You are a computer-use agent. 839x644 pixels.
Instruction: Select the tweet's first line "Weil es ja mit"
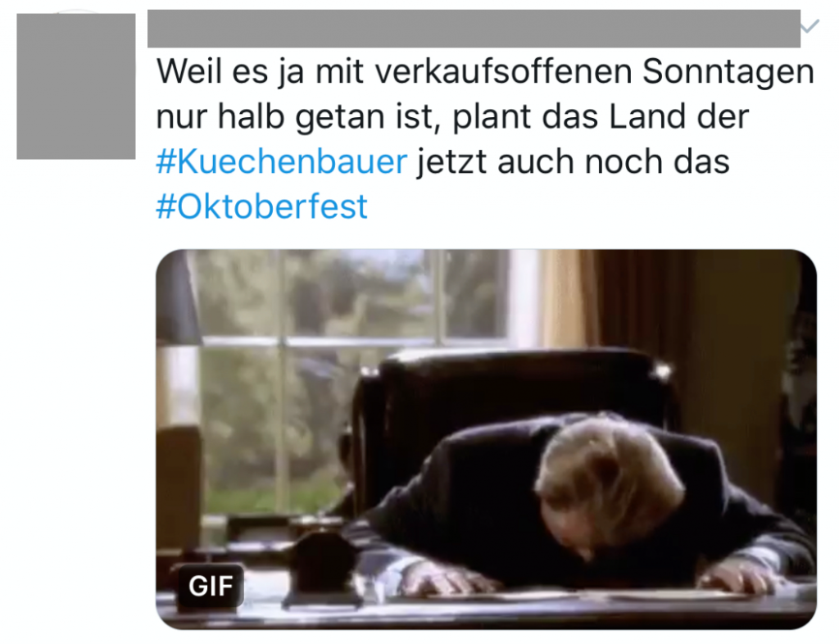260,70
